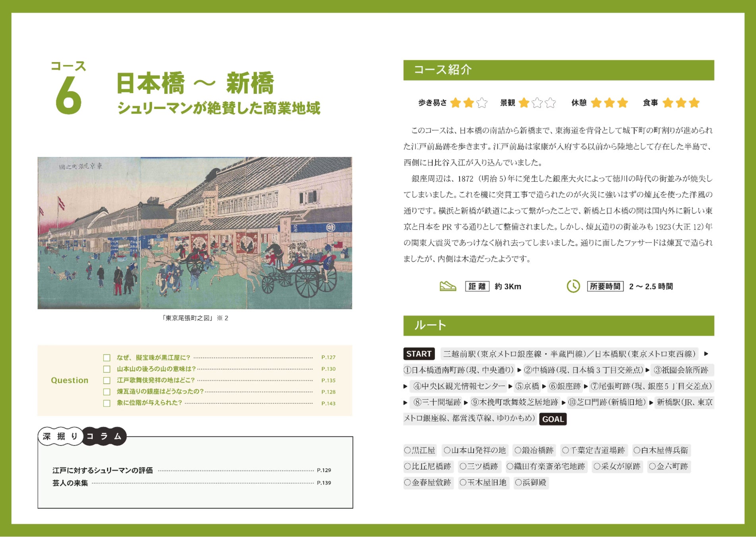This screenshot has height=537, width=756.
Task: Click the spot tag 千葉定吉道場跡
Action: coord(594,451)
